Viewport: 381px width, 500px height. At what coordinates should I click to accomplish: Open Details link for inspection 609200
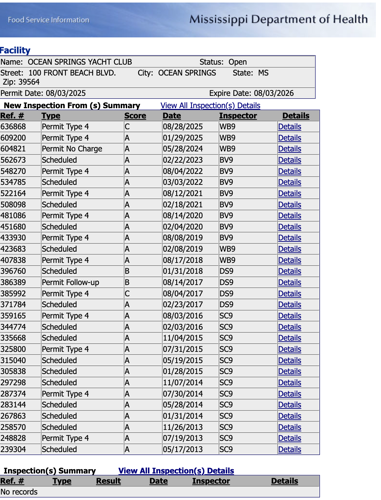(x=289, y=138)
